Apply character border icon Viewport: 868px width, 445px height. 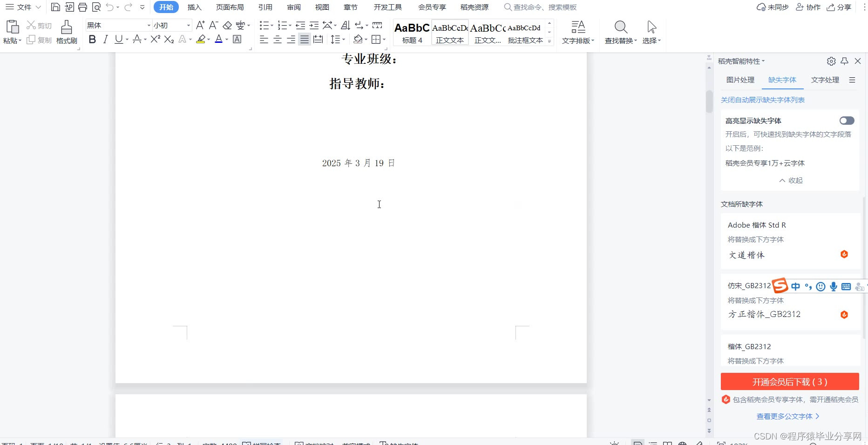237,40
